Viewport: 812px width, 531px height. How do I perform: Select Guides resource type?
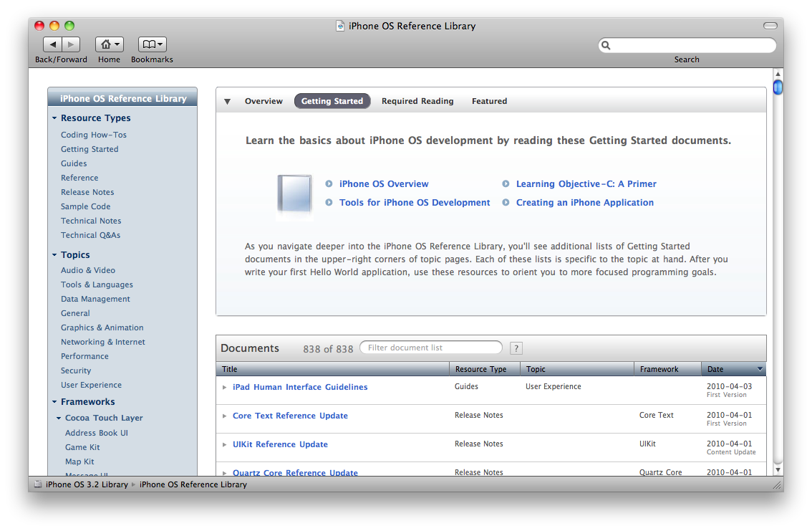point(74,163)
